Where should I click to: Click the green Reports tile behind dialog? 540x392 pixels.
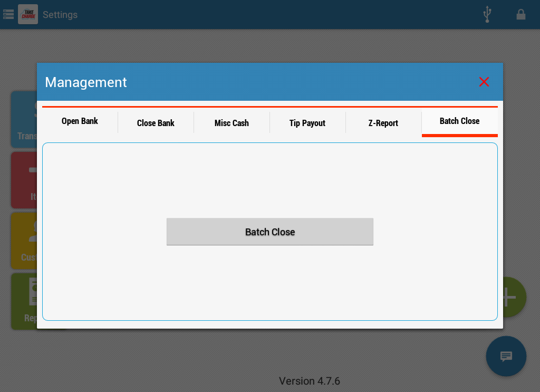click(24, 302)
